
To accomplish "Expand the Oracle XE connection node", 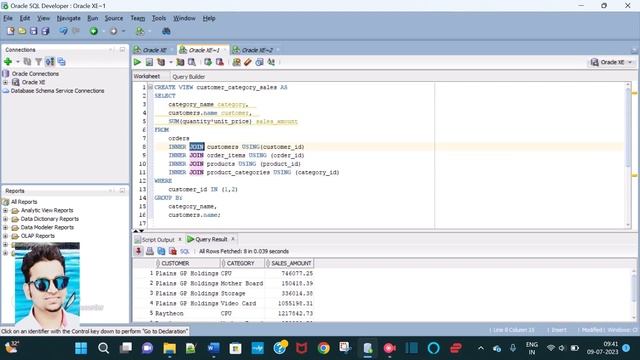I will coord(5,82).
